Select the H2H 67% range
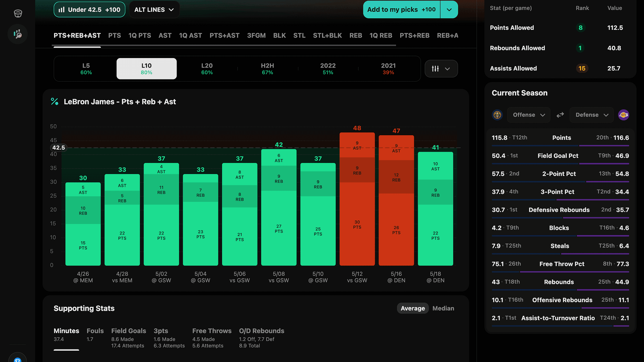644x362 pixels. (x=267, y=69)
